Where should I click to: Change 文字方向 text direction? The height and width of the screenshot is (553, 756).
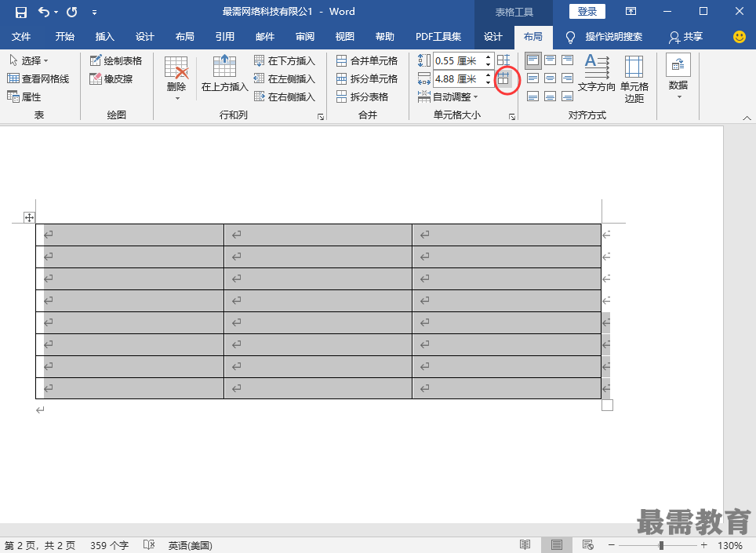pyautogui.click(x=597, y=73)
